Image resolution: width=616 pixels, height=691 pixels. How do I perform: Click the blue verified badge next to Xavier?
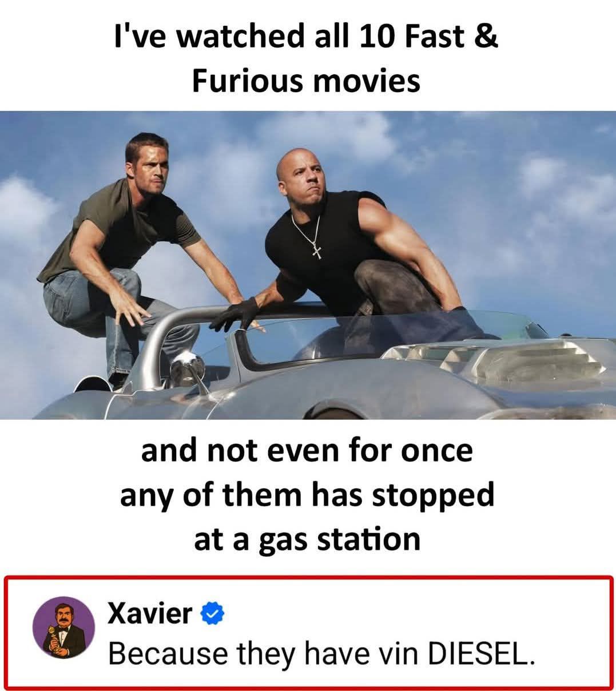pyautogui.click(x=212, y=614)
